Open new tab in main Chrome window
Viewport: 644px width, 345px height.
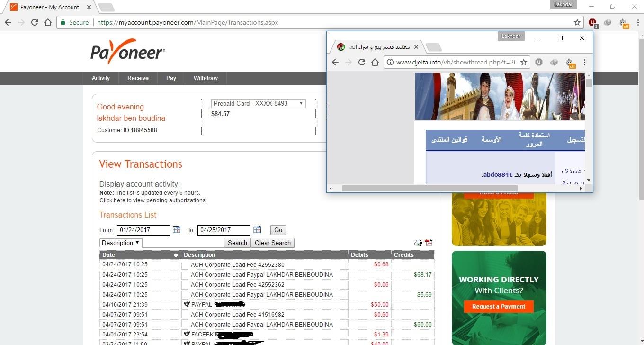(x=106, y=8)
